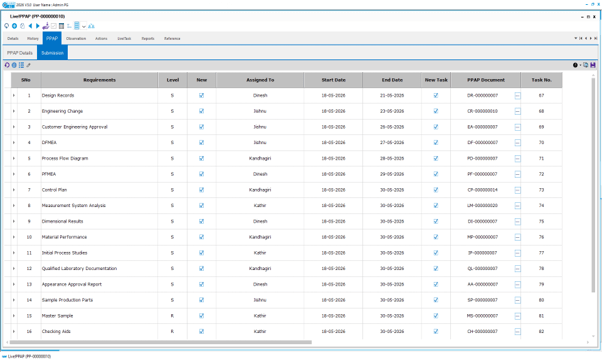Click the blue list icon in submission toolbar
The height and width of the screenshot is (361, 602).
[x=22, y=65]
